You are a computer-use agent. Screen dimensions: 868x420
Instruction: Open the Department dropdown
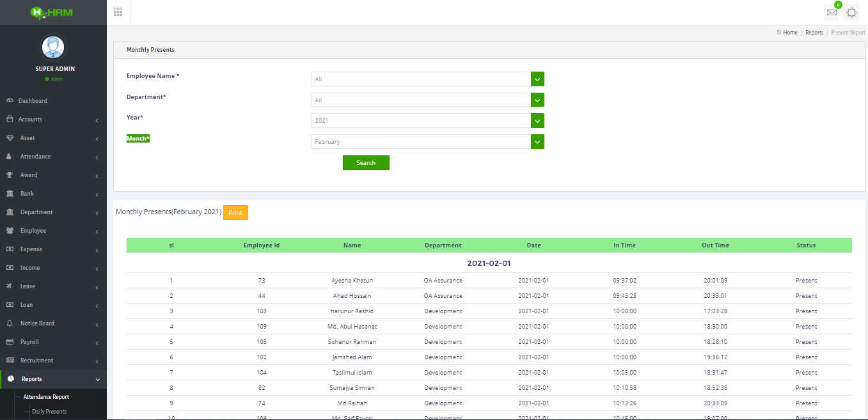click(427, 100)
